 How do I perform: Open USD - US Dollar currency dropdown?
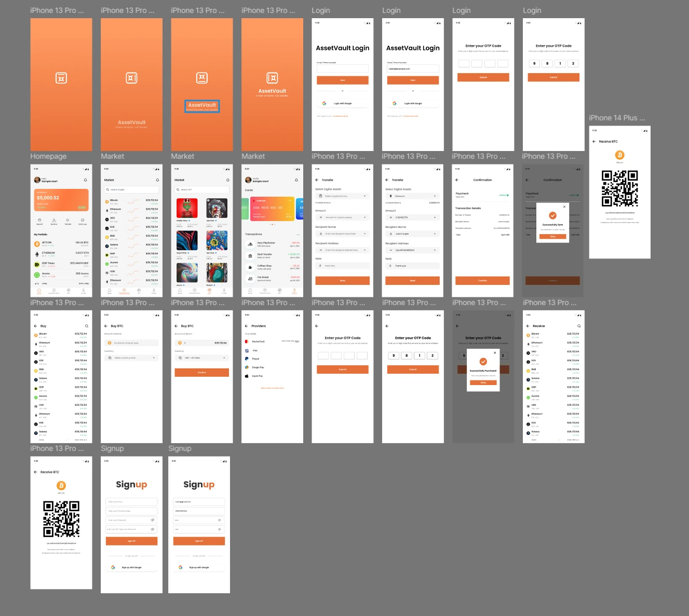(x=202, y=358)
